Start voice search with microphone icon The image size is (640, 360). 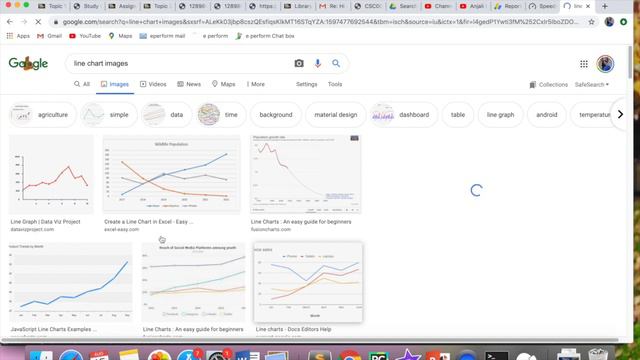click(318, 63)
